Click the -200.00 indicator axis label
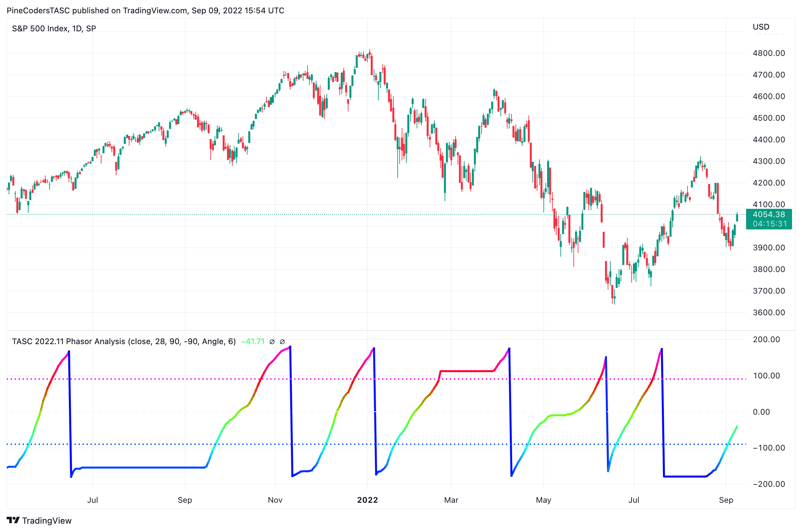Image resolution: width=802 pixels, height=532 pixels. [x=769, y=484]
